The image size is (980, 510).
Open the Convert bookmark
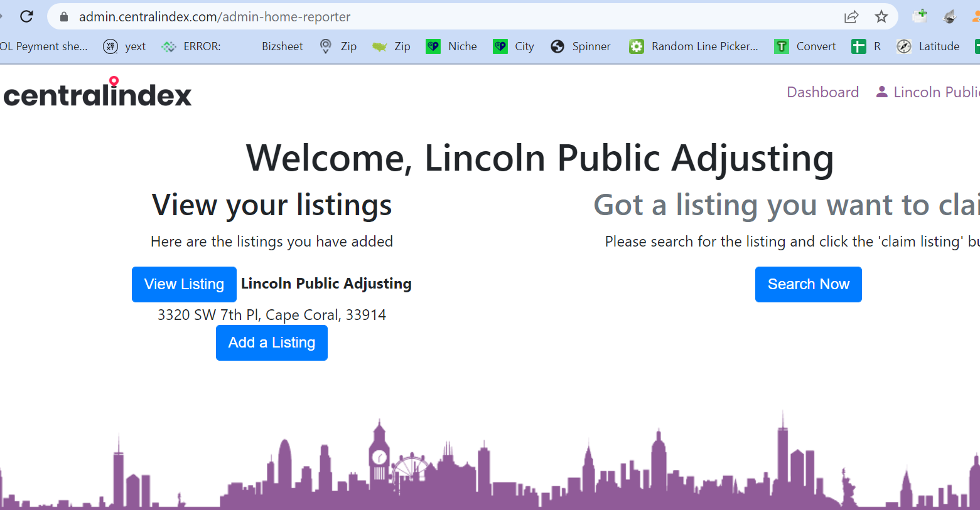(805, 46)
